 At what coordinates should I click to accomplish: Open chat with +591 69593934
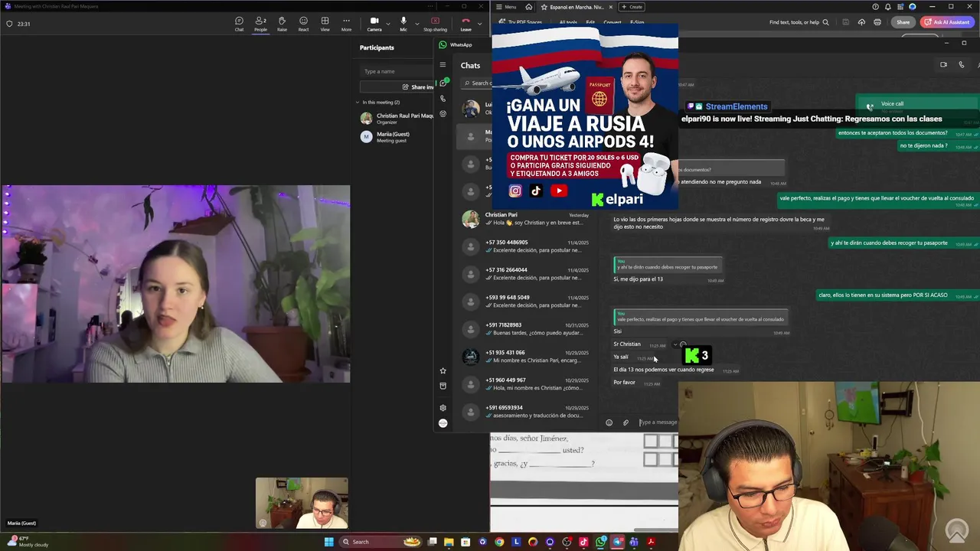coord(525,412)
